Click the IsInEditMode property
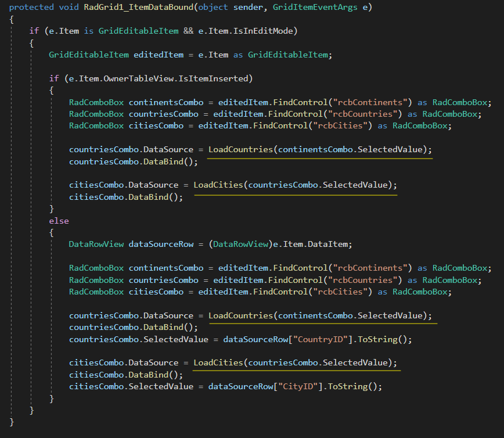The height and width of the screenshot is (438, 504). (x=263, y=31)
